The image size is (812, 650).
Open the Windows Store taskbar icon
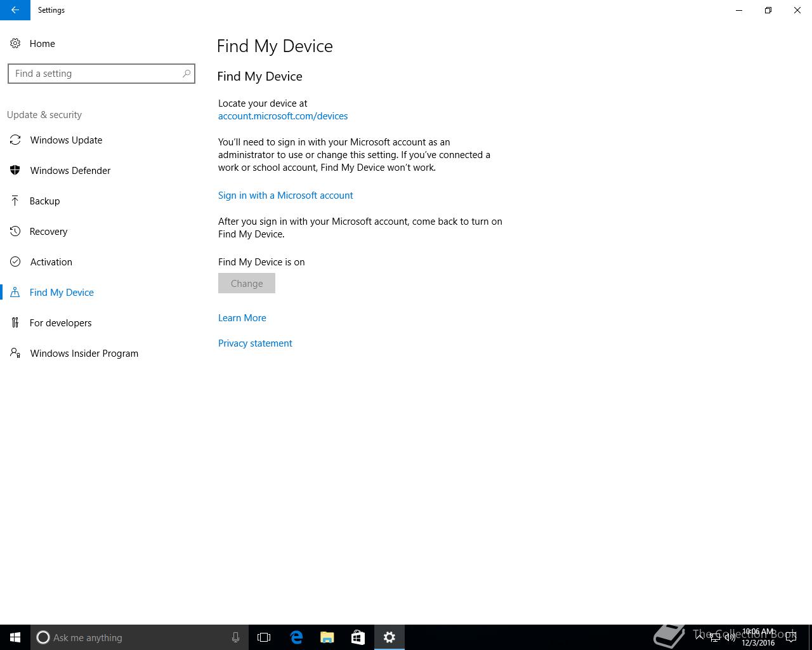point(358,637)
